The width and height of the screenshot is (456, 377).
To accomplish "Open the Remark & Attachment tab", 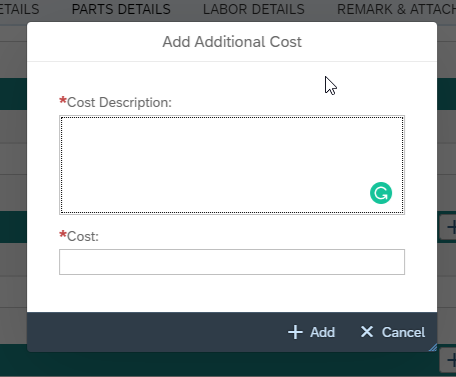I will point(396,9).
